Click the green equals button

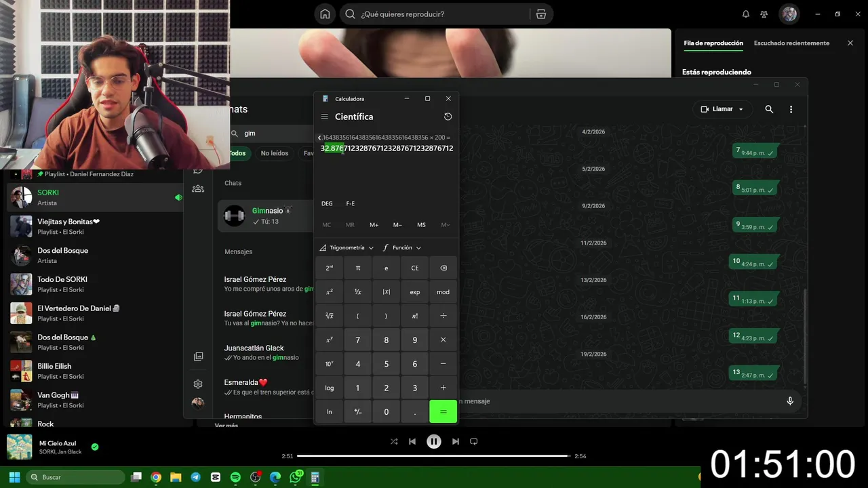click(443, 411)
